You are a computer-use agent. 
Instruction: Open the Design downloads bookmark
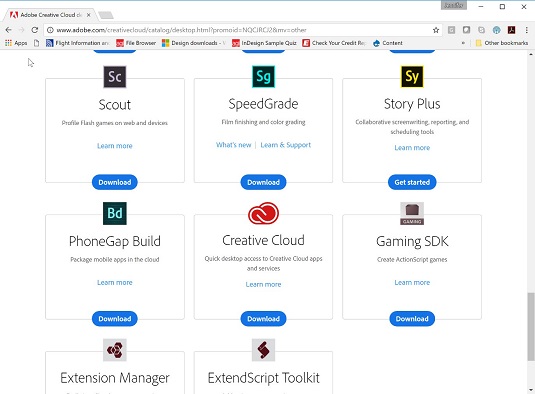pos(194,43)
